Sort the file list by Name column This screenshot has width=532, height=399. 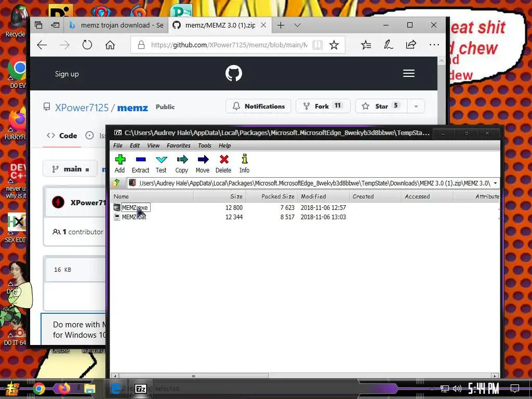[x=152, y=196]
